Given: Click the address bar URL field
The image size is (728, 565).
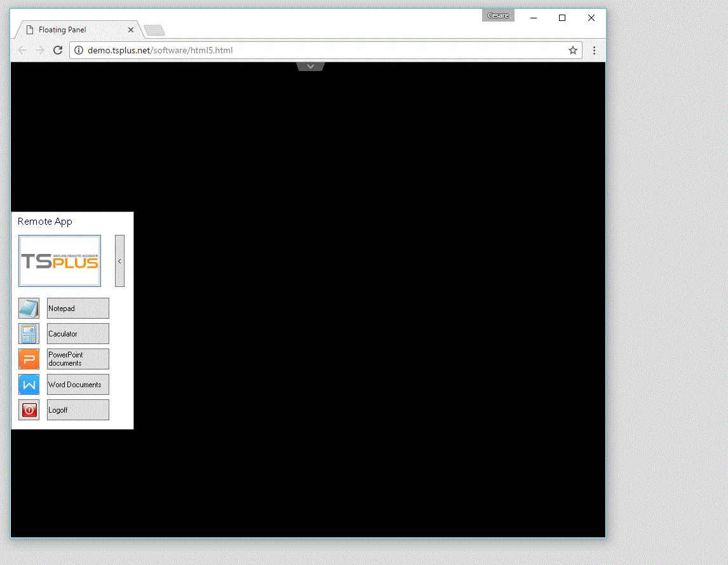Looking at the screenshot, I should coord(326,50).
